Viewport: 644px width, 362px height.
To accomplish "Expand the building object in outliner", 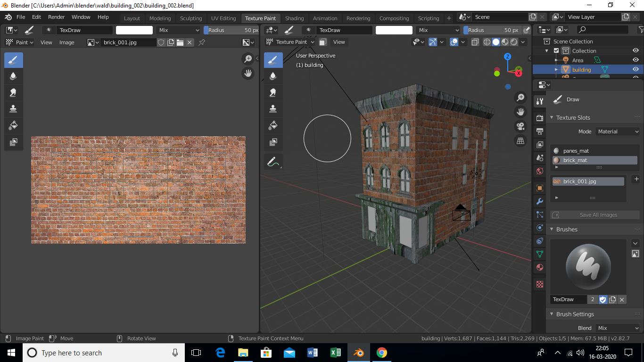I will (x=556, y=70).
